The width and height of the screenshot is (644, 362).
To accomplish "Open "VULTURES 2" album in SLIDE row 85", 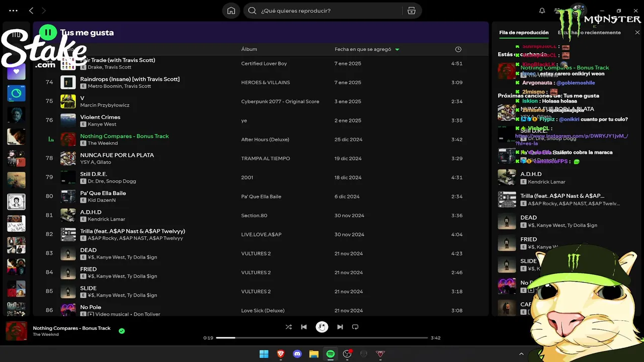I will (256, 292).
